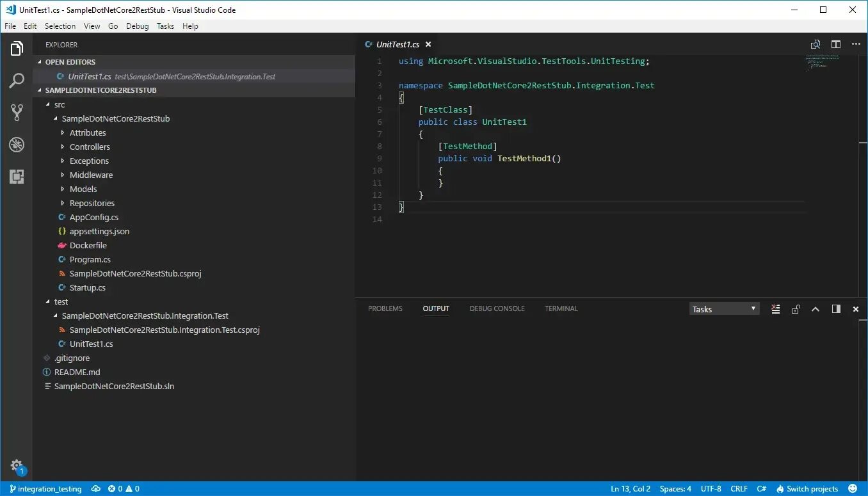This screenshot has width=868, height=496.
Task: Change language mode via C# status item
Action: [x=761, y=489]
